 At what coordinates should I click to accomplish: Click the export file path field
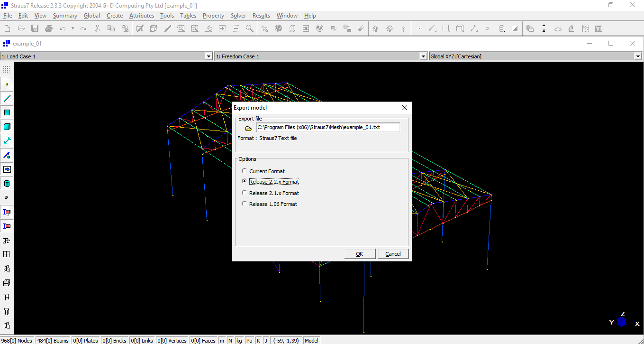328,127
